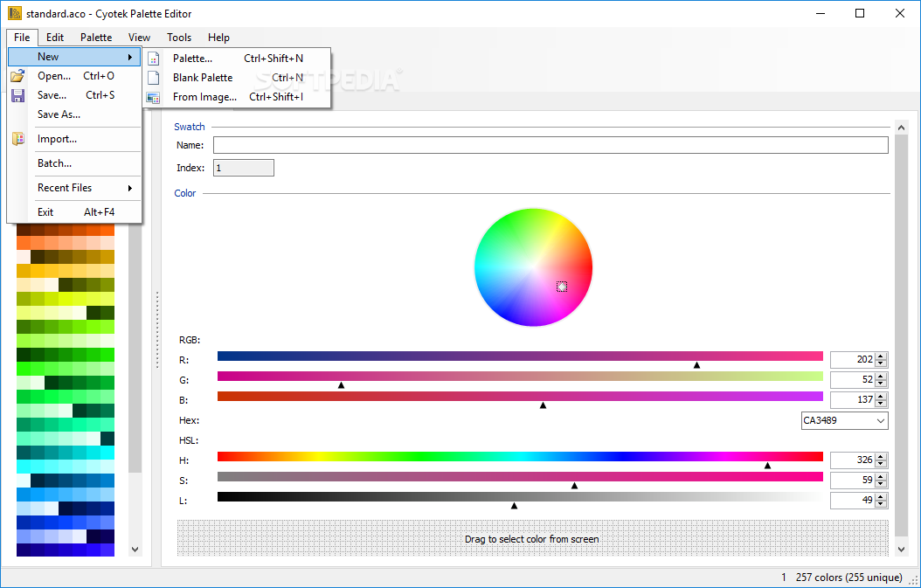Expand the New submenu entry
The height and width of the screenshot is (588, 921).
tap(74, 57)
